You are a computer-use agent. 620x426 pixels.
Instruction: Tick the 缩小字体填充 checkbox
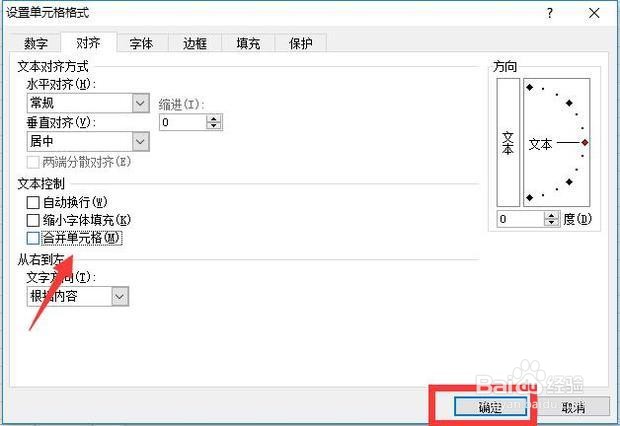coord(33,220)
